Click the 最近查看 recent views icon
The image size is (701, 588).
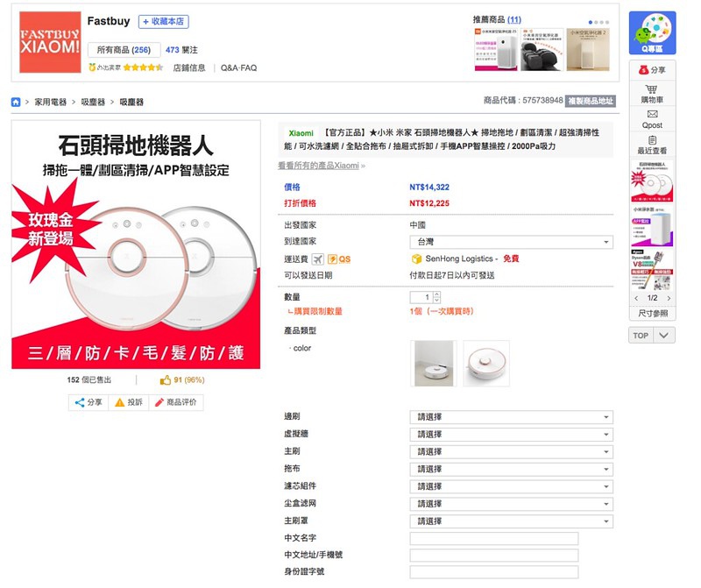point(652,140)
